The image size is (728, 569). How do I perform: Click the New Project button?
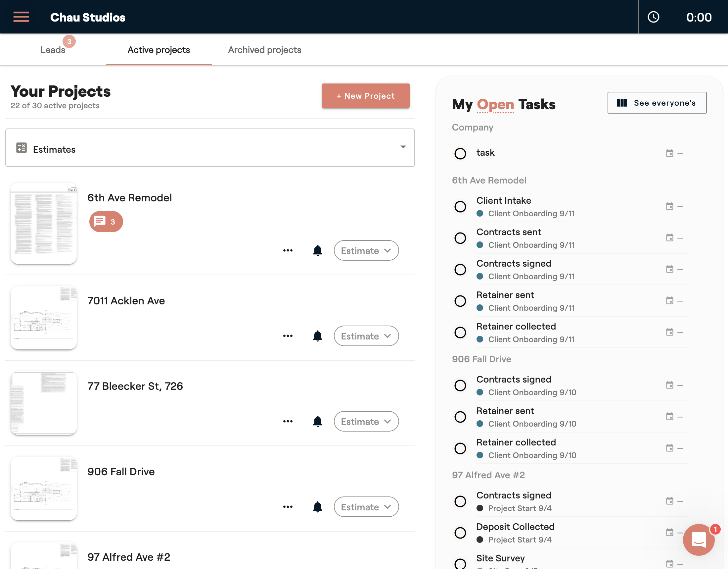coord(365,96)
